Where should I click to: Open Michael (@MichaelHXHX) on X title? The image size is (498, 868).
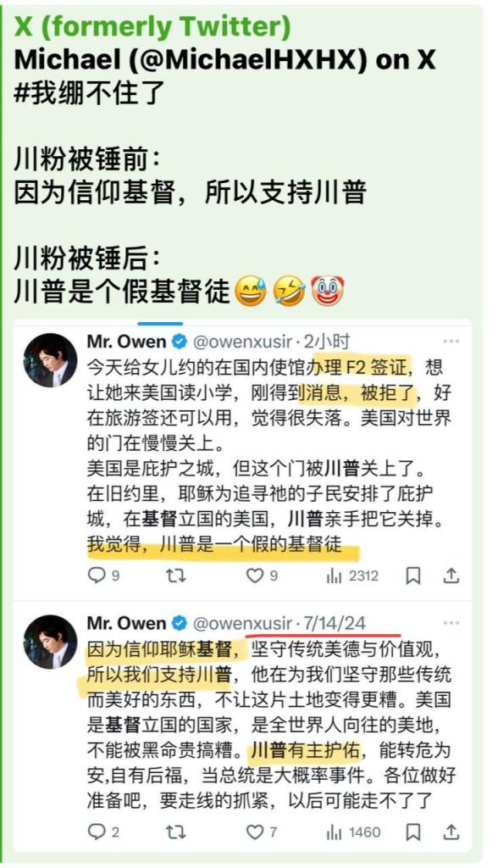click(x=224, y=60)
